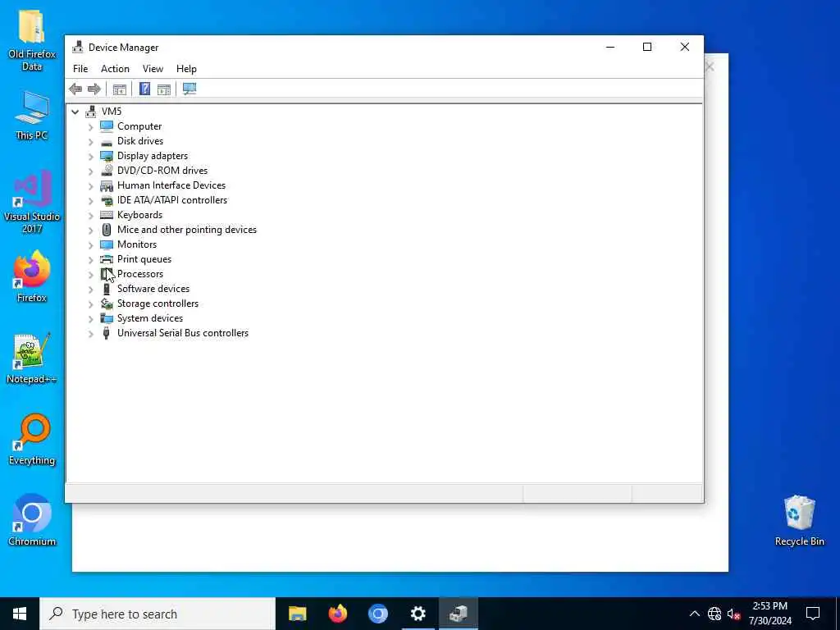Click the Forward arrow toolbar icon
840x630 pixels.
pos(94,89)
